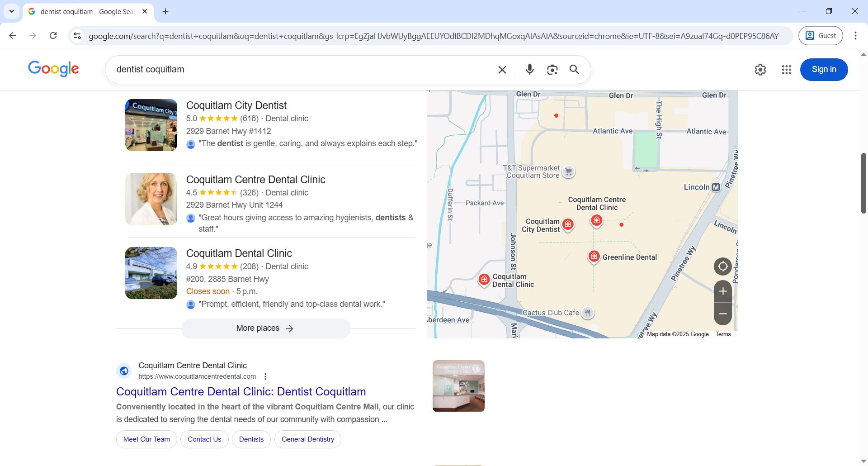Open a new browser tab
This screenshot has height=466, width=868.
click(x=165, y=12)
